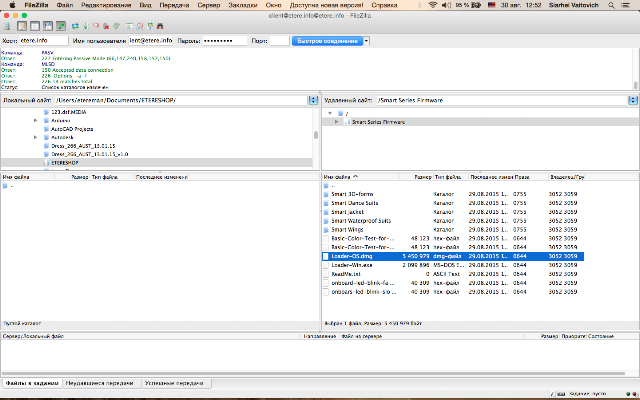Open the Apple menu
The image size is (640, 400).
click(x=12, y=5)
